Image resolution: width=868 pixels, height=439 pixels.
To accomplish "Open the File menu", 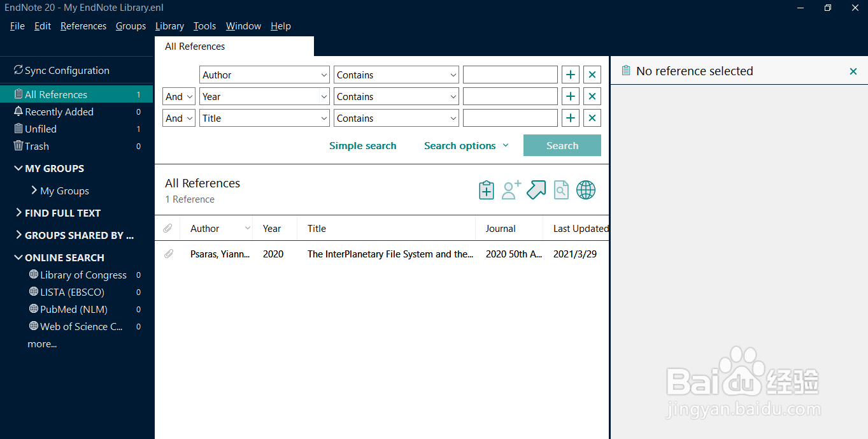I will point(17,26).
